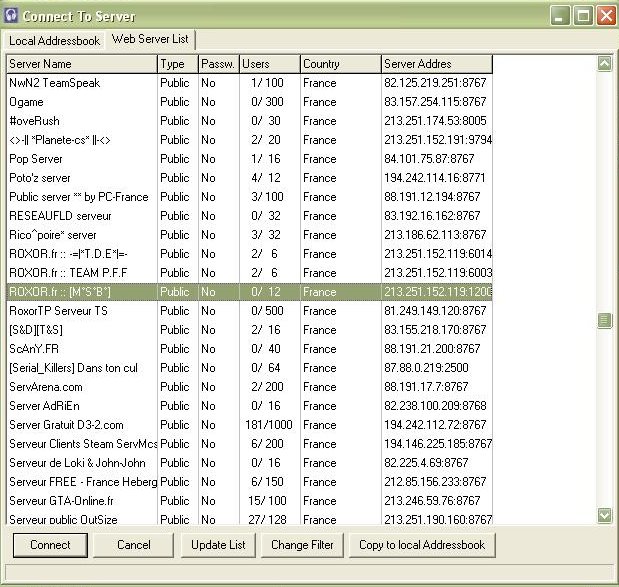Select Serveur de Loki & John-John
Viewport: 619px width, 587px height.
click(249, 463)
